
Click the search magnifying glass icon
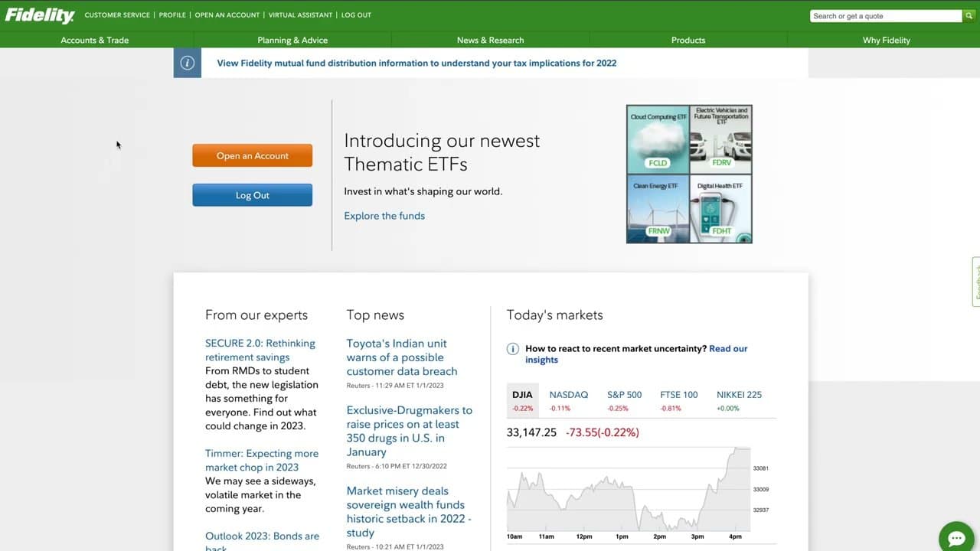pyautogui.click(x=969, y=15)
